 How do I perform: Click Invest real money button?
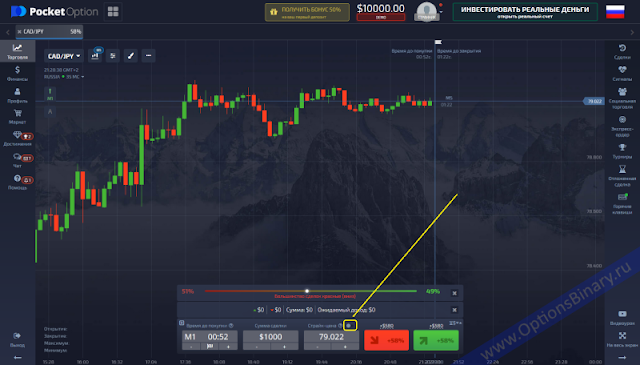525,12
